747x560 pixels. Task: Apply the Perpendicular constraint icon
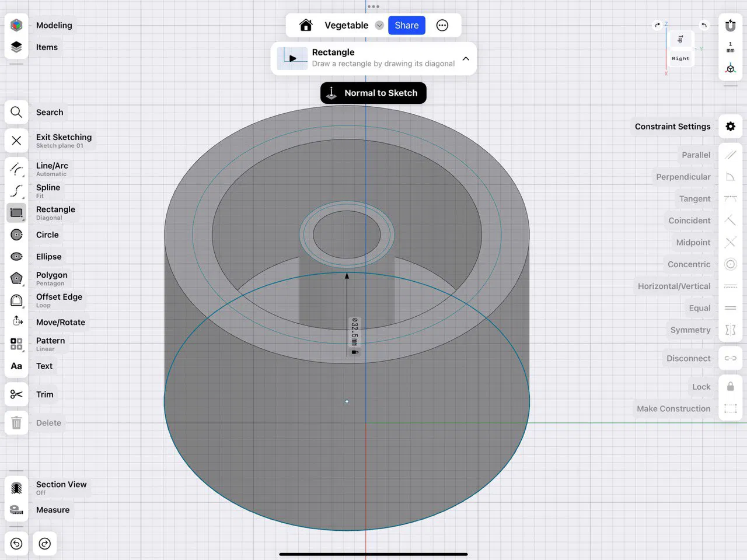click(x=731, y=177)
